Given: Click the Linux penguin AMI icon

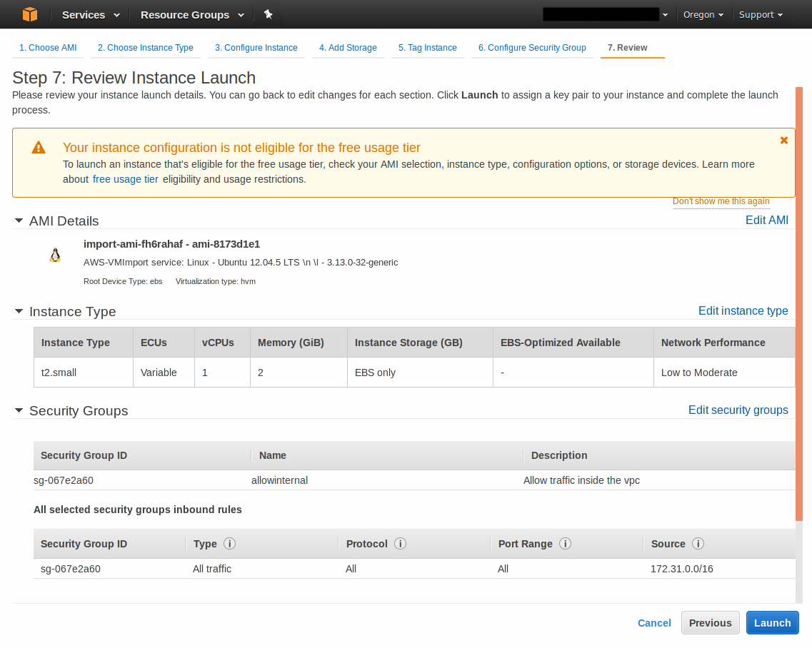Looking at the screenshot, I should pyautogui.click(x=55, y=255).
